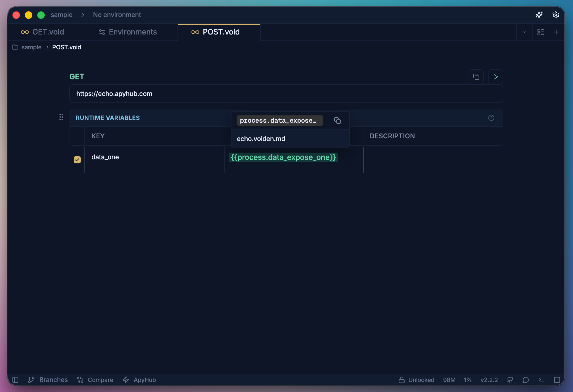Open Runtime Variables help icon
Viewport: 573px width, 392px height.
(x=491, y=118)
